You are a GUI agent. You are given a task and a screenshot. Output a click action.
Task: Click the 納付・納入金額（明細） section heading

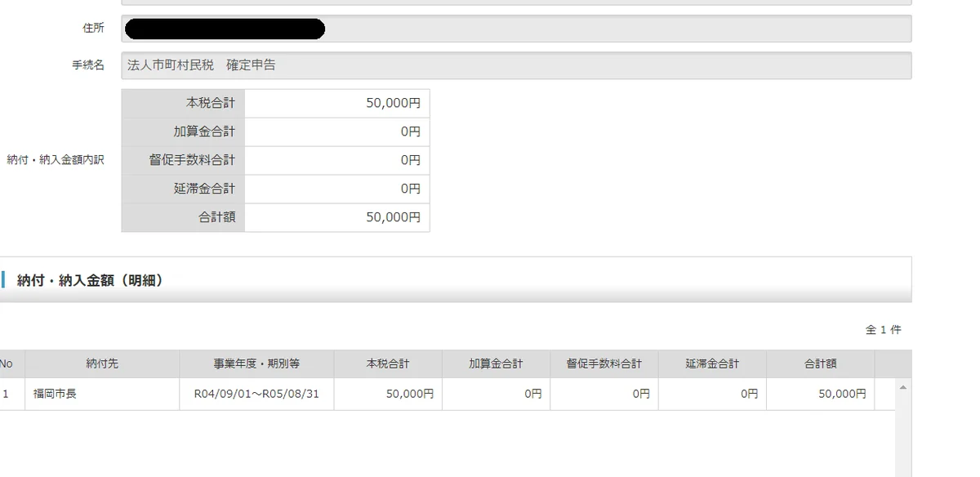[x=90, y=281]
